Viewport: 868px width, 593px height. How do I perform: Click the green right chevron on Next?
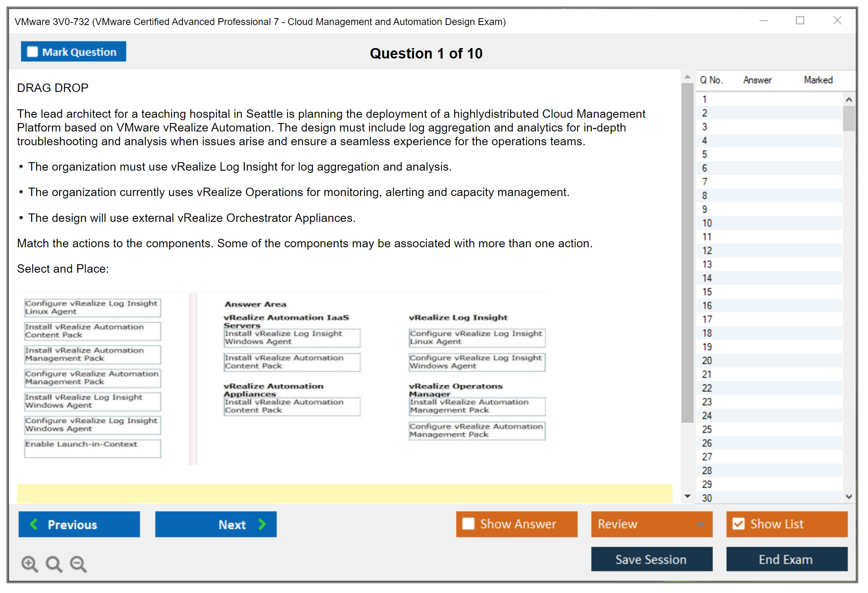point(262,524)
